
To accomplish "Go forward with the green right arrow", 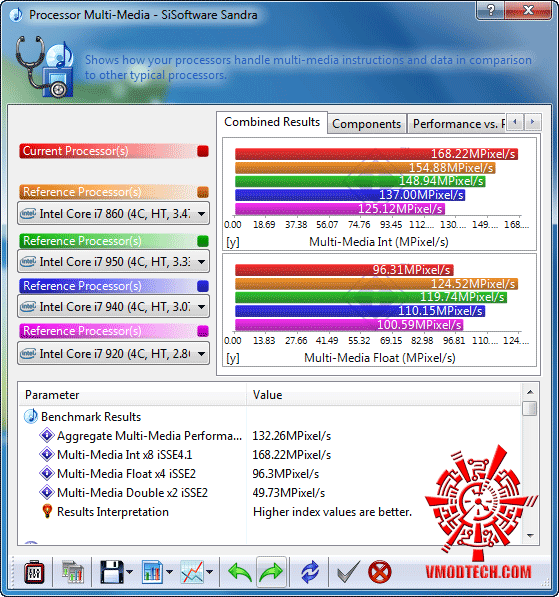I will click(271, 572).
